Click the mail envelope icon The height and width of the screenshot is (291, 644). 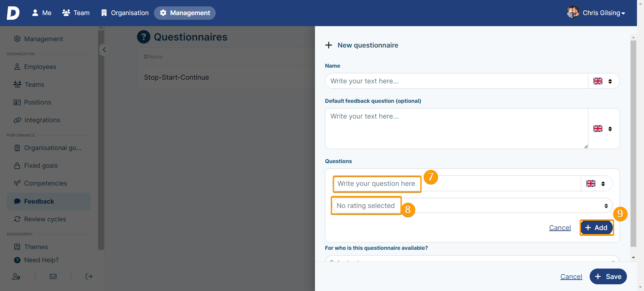tap(53, 276)
